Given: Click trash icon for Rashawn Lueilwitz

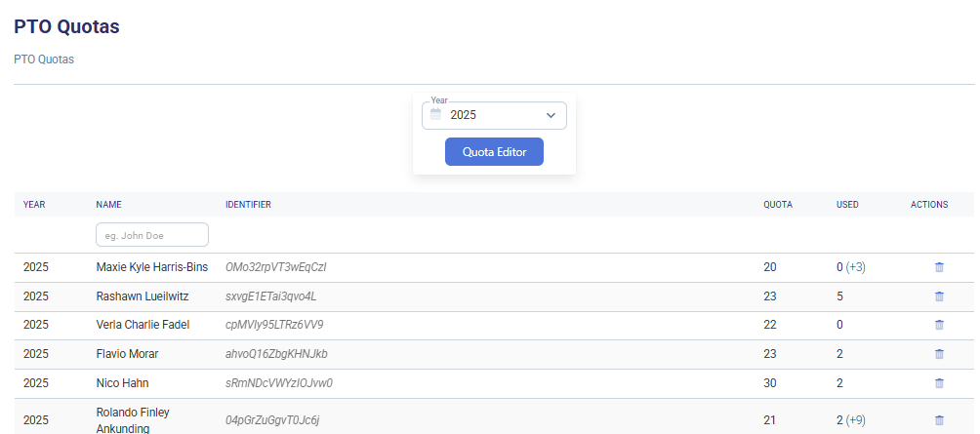Looking at the screenshot, I should click(939, 296).
